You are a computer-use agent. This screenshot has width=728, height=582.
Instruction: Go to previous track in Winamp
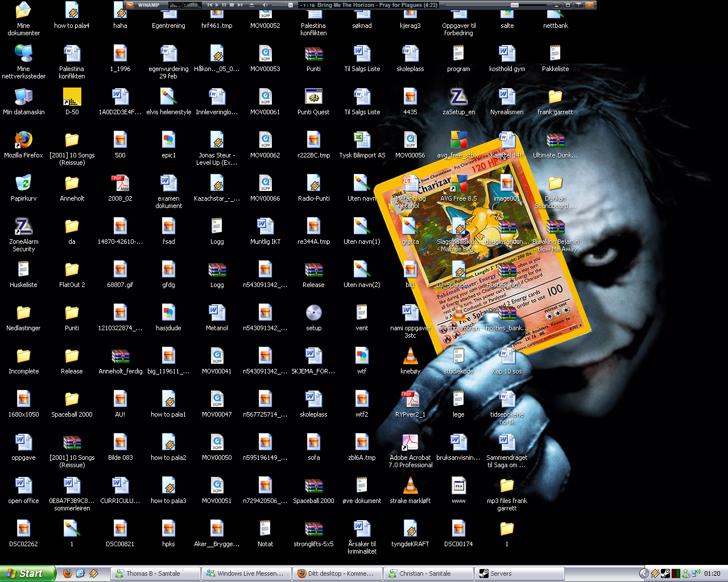210,5
